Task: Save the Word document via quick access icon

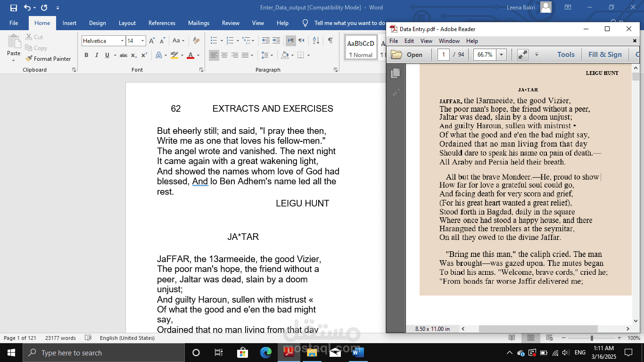Action: pyautogui.click(x=13, y=8)
